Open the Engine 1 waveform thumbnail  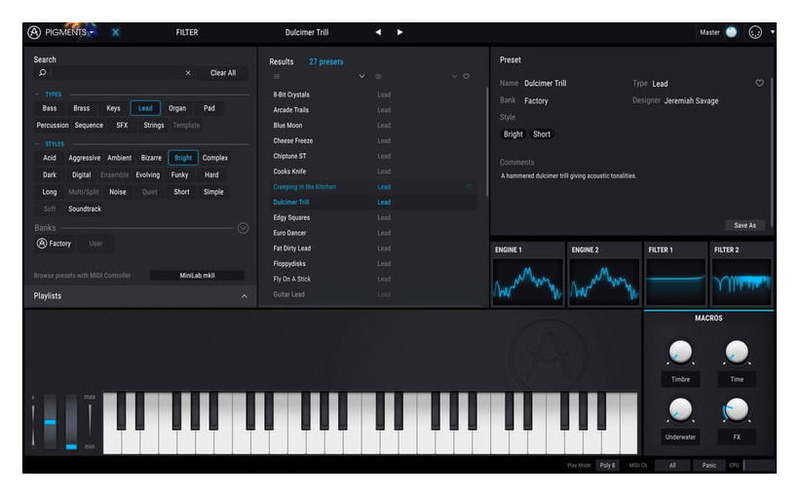(527, 281)
